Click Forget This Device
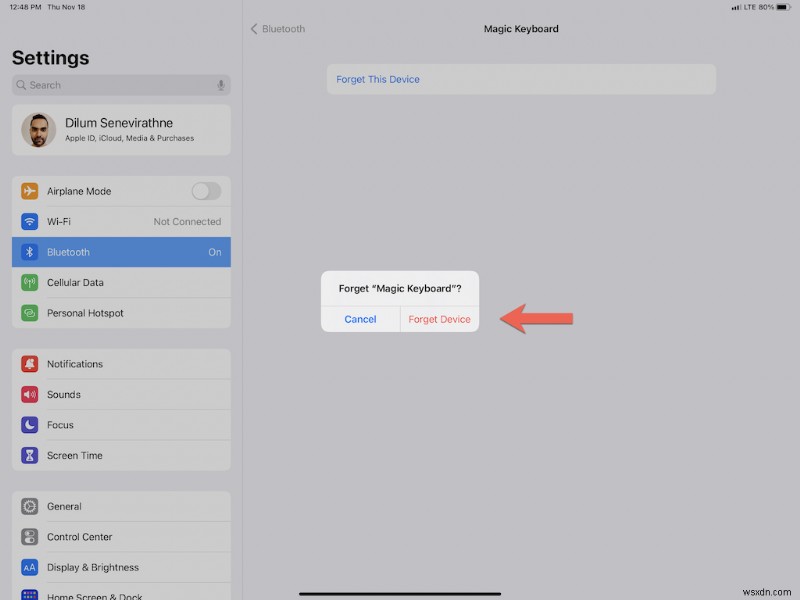Viewport: 800px width, 600px height. click(x=376, y=78)
